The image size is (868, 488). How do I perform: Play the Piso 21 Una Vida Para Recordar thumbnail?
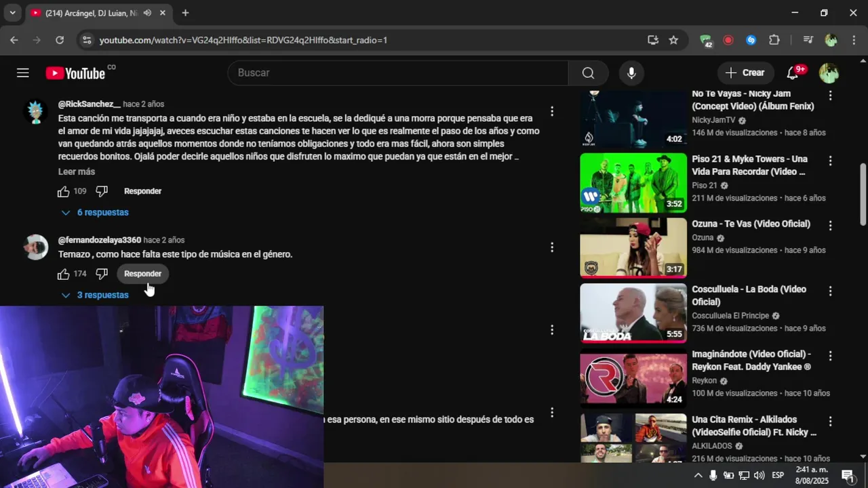tap(633, 183)
